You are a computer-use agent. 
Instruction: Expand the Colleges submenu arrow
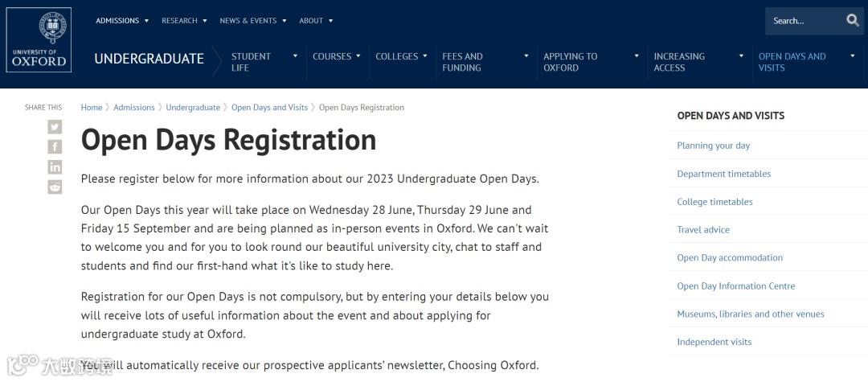(x=425, y=56)
